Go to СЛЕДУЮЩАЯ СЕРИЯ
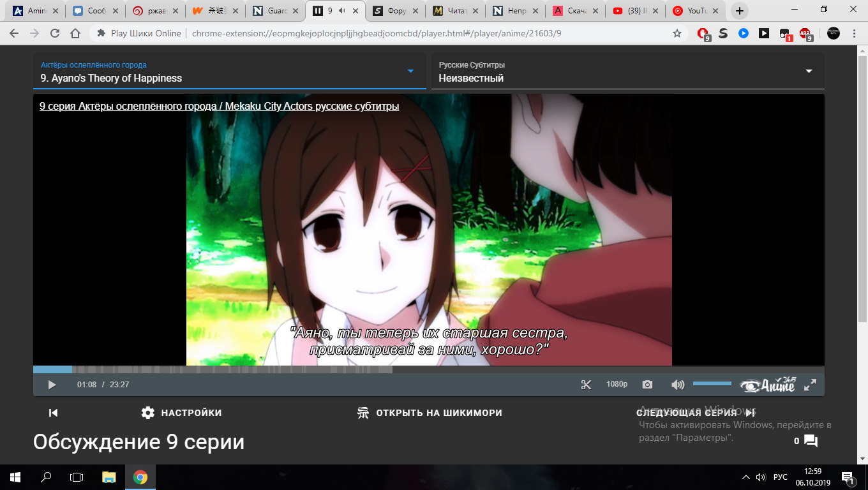Image resolution: width=868 pixels, height=490 pixels. coord(696,413)
